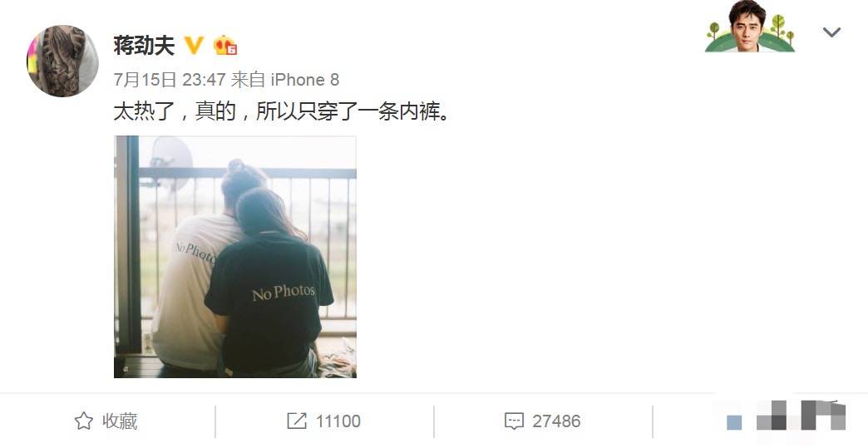Click the 11100 repost count
This screenshot has width=868, height=448.
[338, 421]
